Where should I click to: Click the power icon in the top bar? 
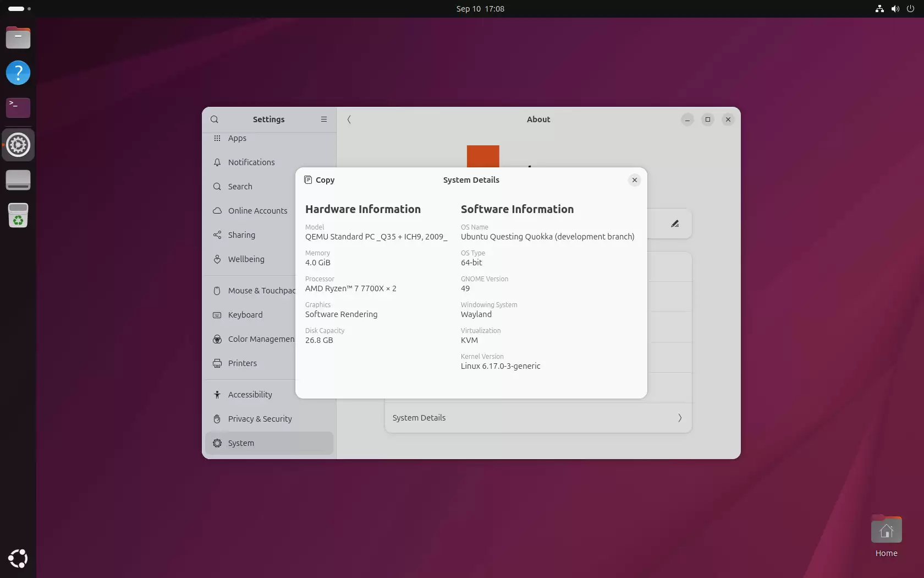click(x=910, y=9)
